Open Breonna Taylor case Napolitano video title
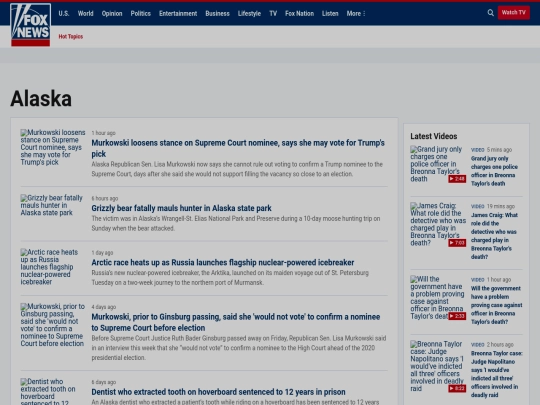Screen dimensions: 540x405 496,374
